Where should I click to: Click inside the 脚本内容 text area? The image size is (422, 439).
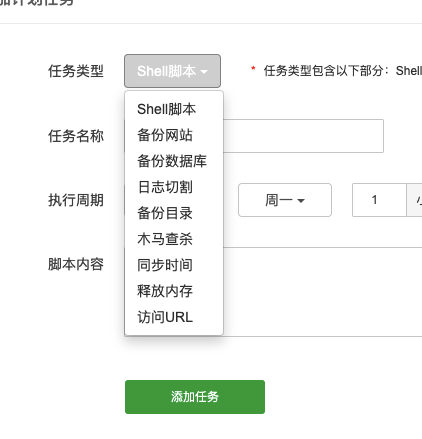322,292
